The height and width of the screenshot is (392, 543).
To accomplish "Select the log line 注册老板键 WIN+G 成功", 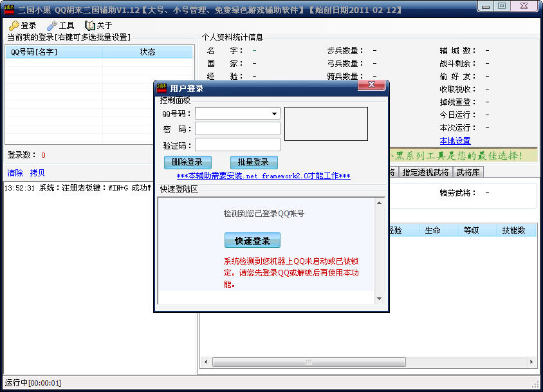I will [x=78, y=188].
